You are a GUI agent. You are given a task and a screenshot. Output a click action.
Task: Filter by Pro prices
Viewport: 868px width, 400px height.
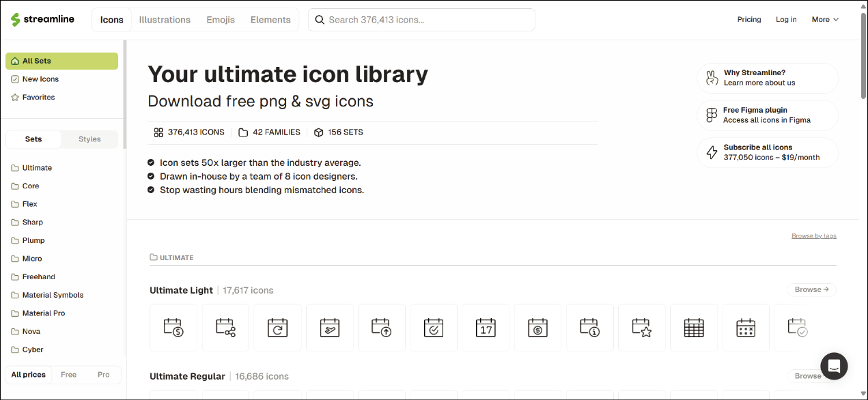tap(103, 375)
